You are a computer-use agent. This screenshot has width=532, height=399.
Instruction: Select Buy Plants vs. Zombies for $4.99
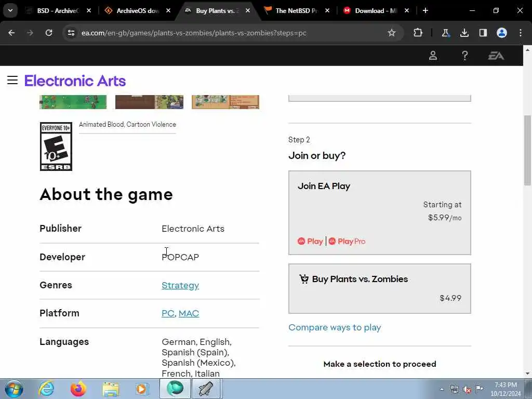[380, 288]
